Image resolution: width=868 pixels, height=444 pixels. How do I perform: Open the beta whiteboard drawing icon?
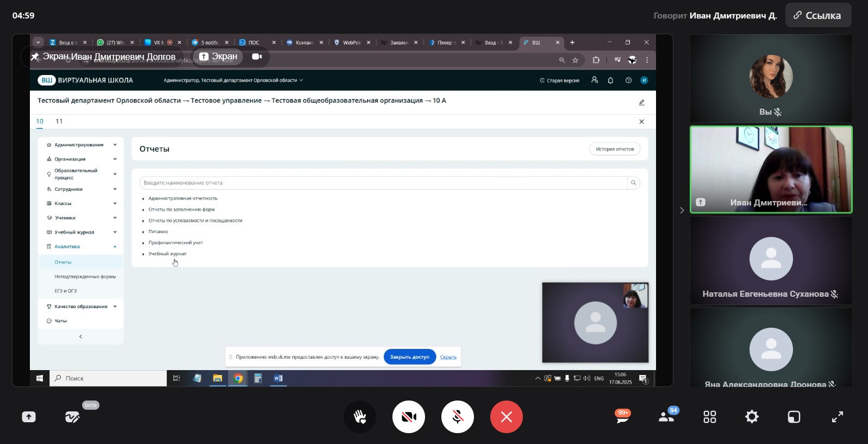(x=72, y=417)
